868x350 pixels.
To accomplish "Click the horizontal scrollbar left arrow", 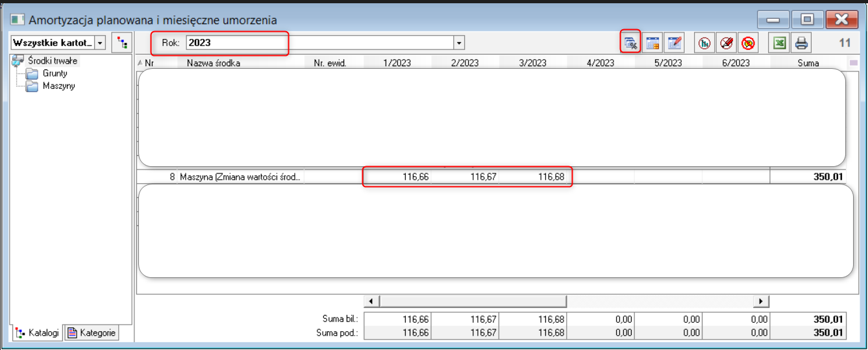I will [371, 301].
